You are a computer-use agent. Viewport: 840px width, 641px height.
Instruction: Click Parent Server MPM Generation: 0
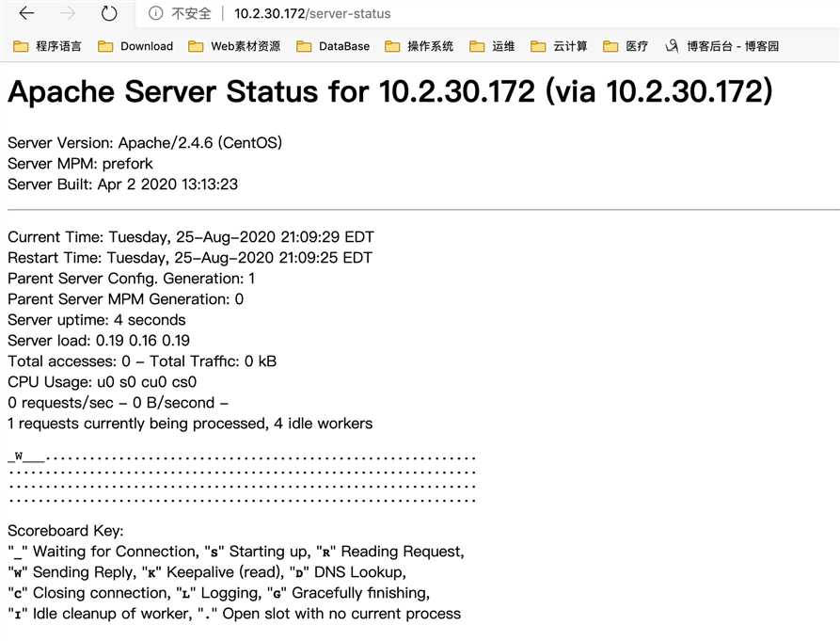[125, 299]
